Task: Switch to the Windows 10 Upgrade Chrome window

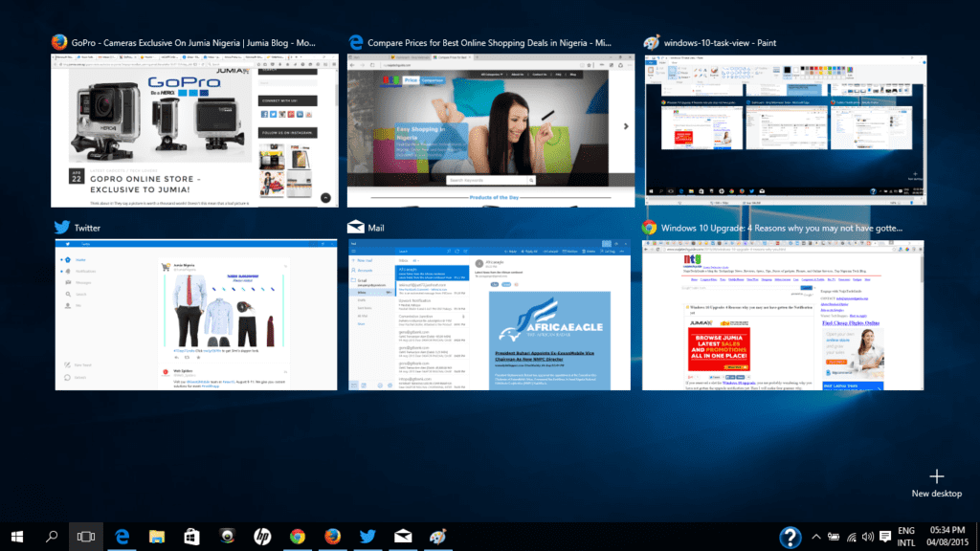Action: (783, 315)
